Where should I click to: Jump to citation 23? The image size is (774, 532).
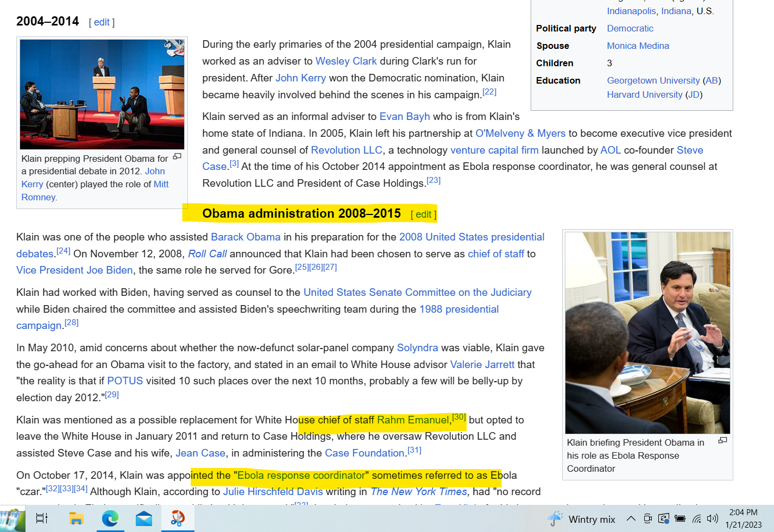(433, 180)
